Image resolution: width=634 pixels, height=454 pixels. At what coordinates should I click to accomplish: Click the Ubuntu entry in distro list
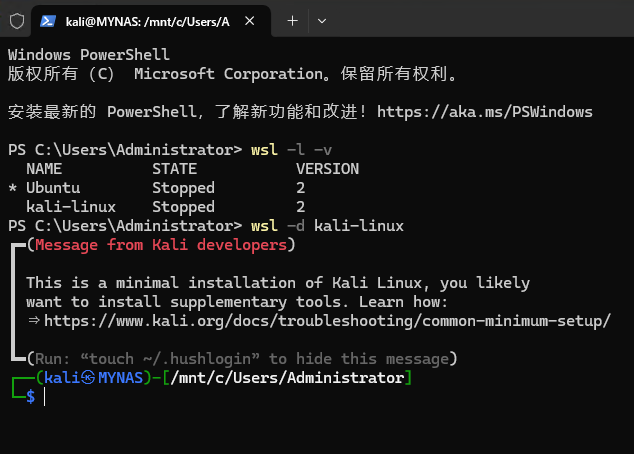click(x=53, y=188)
